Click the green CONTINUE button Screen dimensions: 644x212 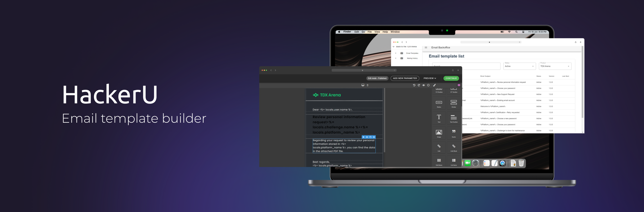tap(451, 78)
